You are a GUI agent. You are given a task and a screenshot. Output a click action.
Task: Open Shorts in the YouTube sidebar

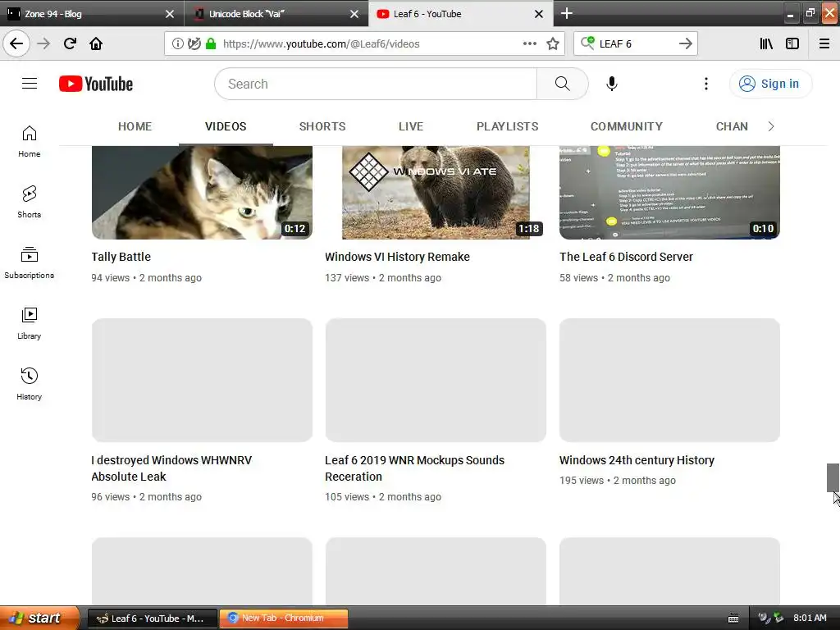coord(30,202)
